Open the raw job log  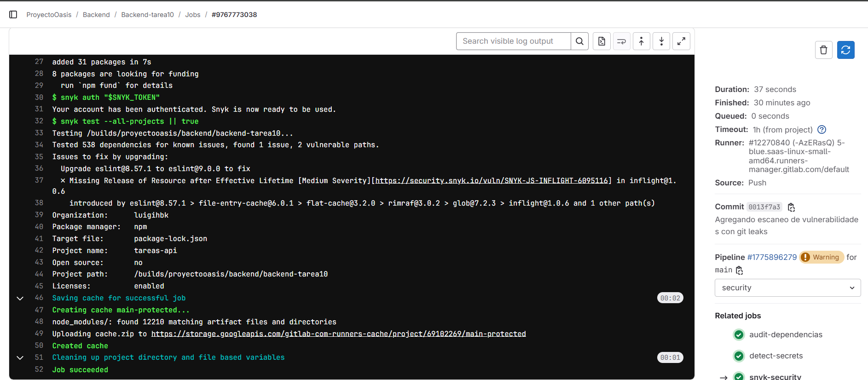(602, 41)
